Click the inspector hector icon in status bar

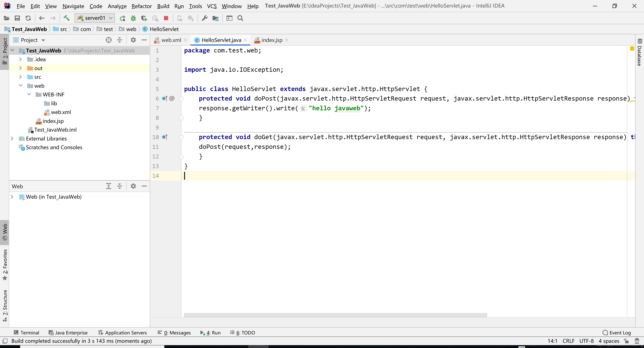click(x=637, y=341)
